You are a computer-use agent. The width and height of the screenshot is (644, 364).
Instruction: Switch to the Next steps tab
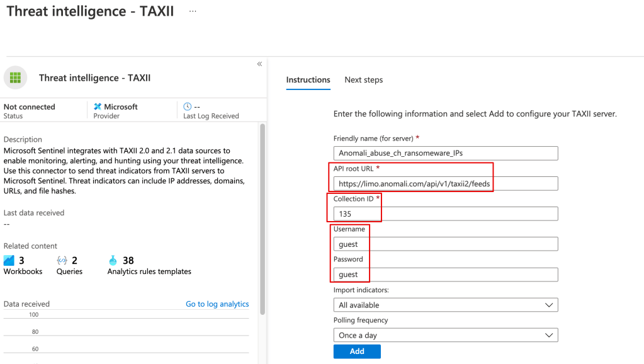pos(363,80)
